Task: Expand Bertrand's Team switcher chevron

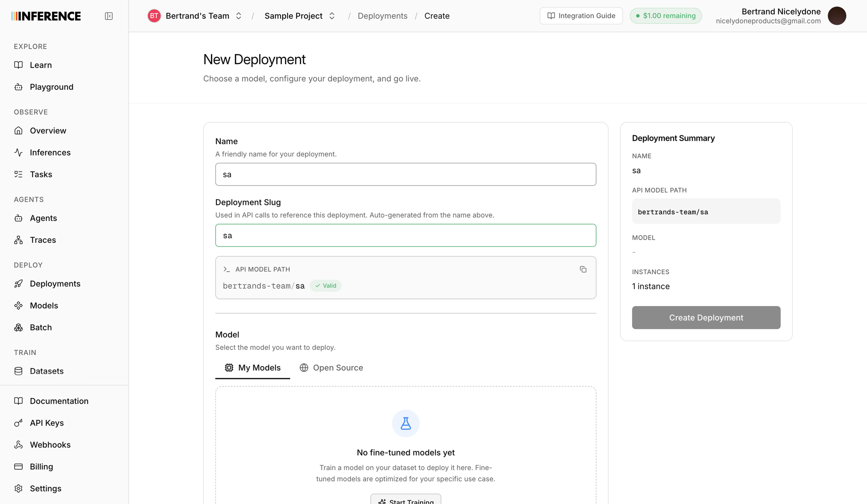Action: pos(238,16)
